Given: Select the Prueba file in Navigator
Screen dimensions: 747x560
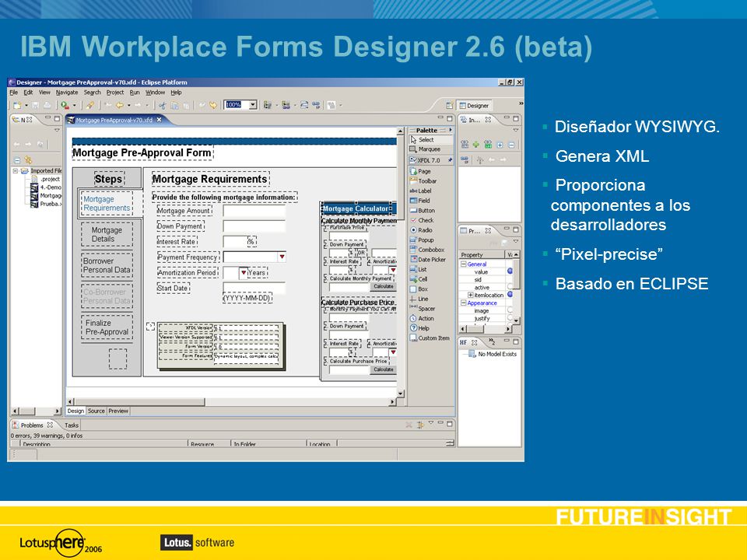Looking at the screenshot, I should (x=46, y=204).
